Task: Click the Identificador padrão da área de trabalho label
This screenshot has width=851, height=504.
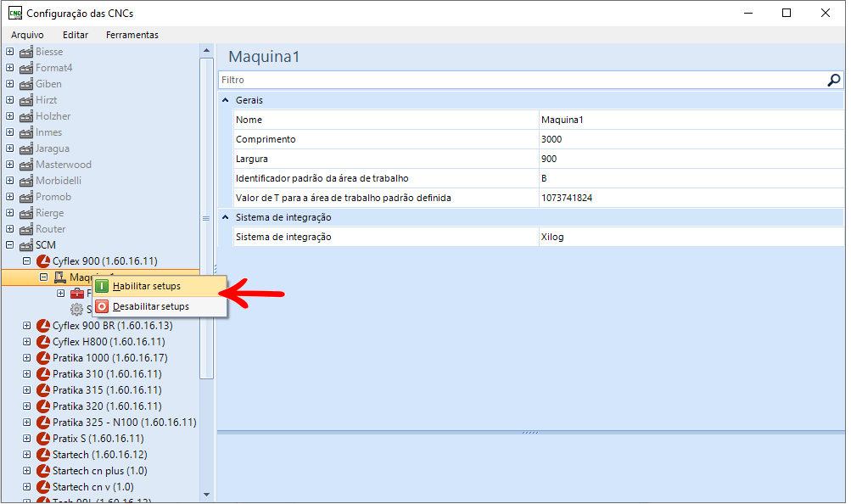Action: click(322, 178)
